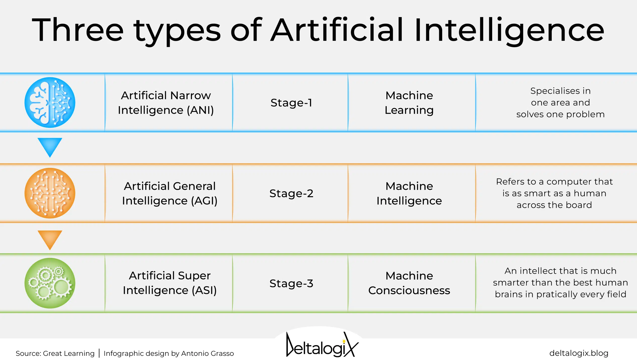
Task: Click the infographic title text area
Action: [318, 26]
